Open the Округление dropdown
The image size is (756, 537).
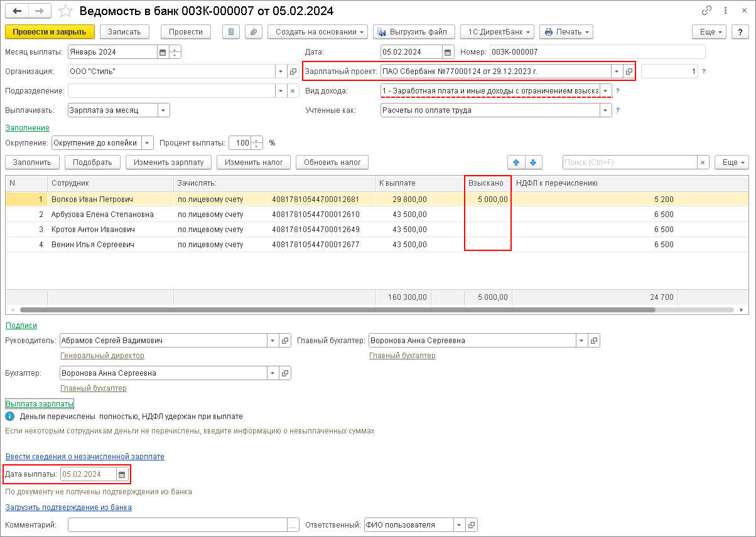click(x=147, y=143)
